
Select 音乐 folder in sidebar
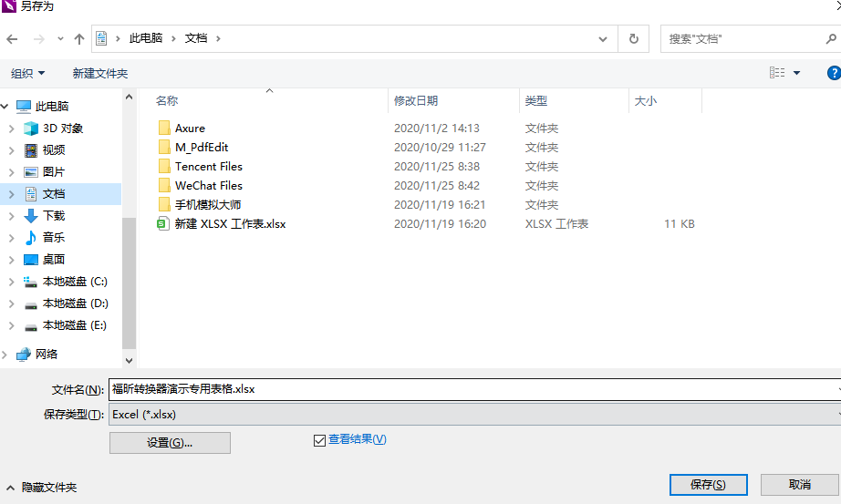pos(54,238)
